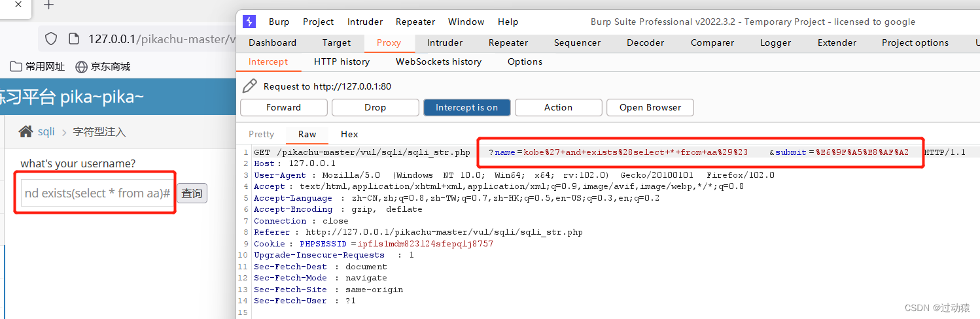Image resolution: width=980 pixels, height=319 pixels.
Task: Click the Sec-Fetch-User header line
Action: click(305, 301)
